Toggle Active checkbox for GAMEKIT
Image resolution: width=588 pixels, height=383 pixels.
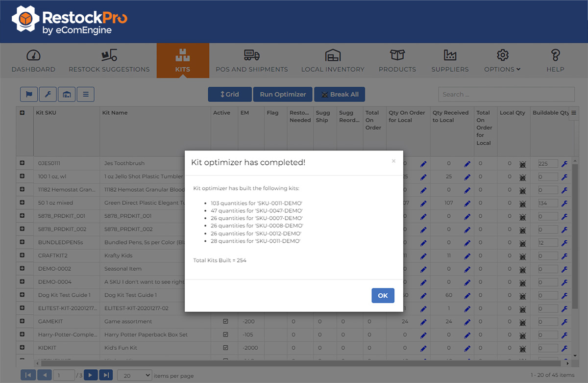click(x=225, y=322)
